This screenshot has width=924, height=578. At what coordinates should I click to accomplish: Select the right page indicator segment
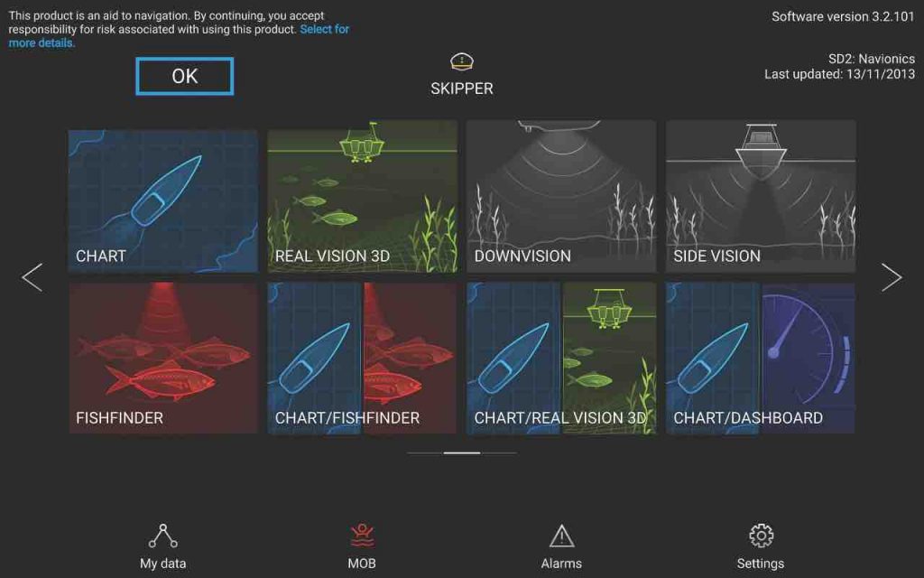498,453
